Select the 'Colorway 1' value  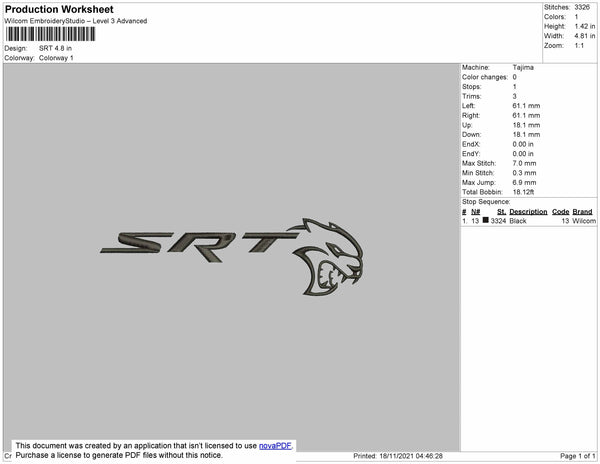pos(56,58)
